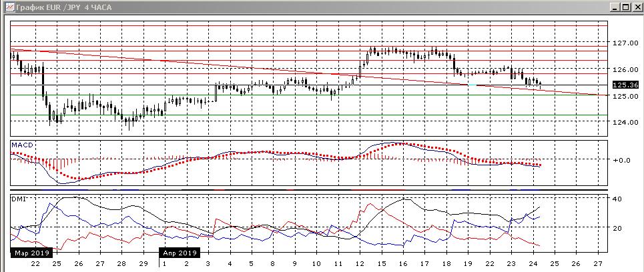Click the 40 level on DMI scale
This screenshot has width=644, height=272.
coord(617,199)
